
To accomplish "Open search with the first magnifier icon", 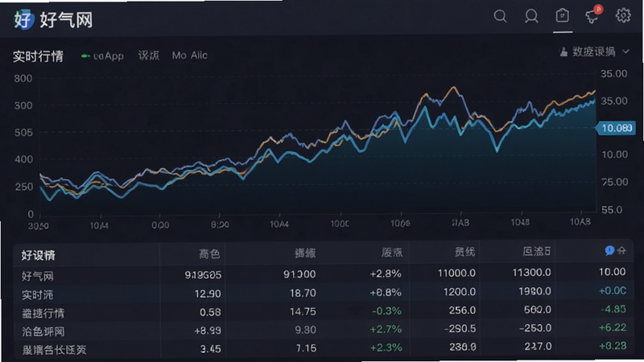I will point(500,16).
